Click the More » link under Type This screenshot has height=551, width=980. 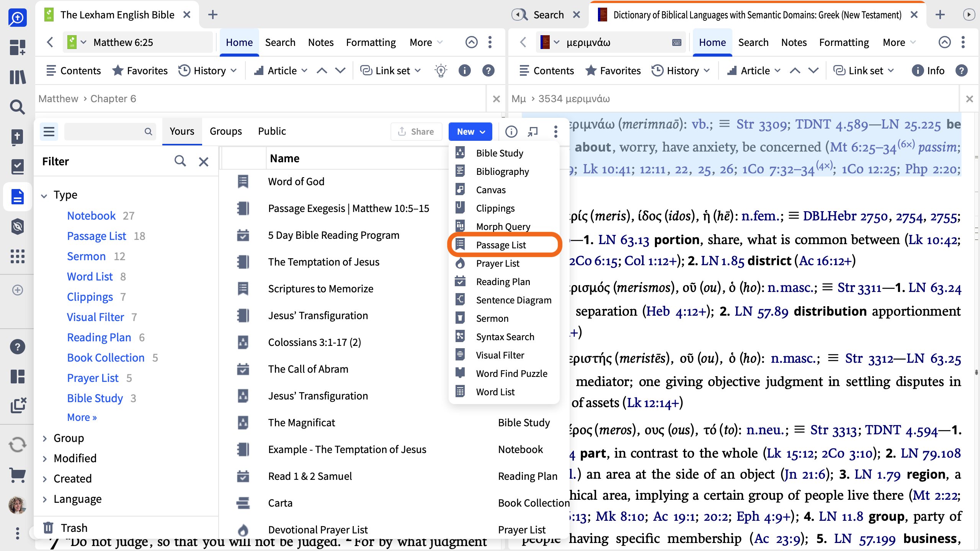82,417
